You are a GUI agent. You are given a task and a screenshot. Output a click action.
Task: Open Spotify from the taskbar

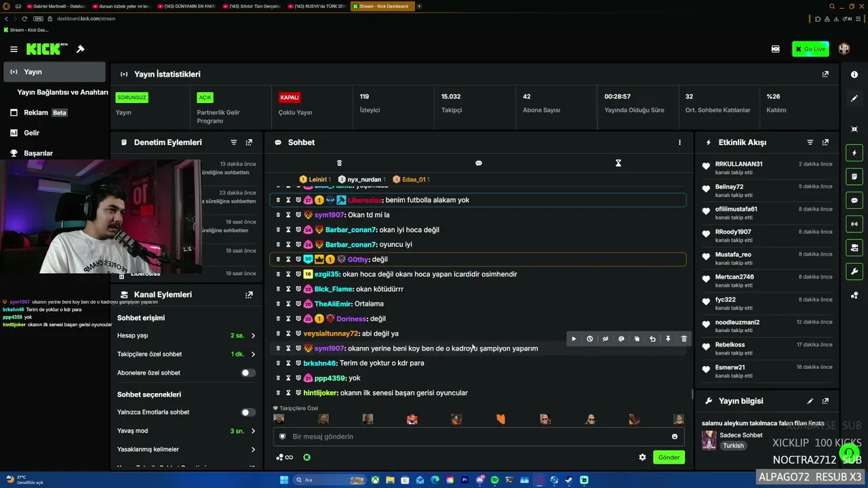point(494,481)
